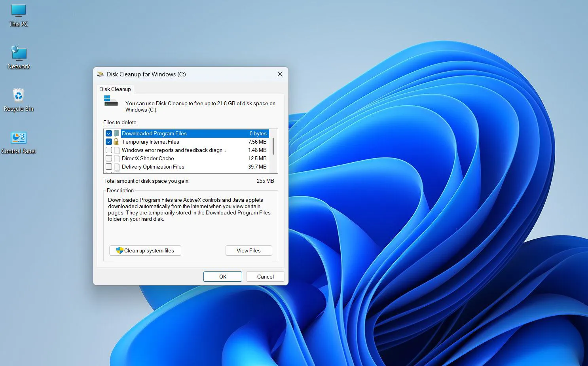
Task: Open the Network desktop icon
Action: pyautogui.click(x=18, y=55)
